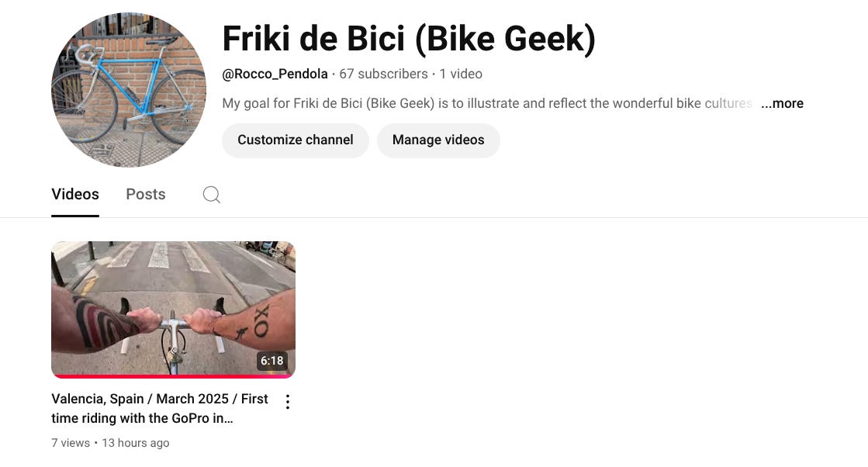Select the Videos tab

tap(75, 194)
